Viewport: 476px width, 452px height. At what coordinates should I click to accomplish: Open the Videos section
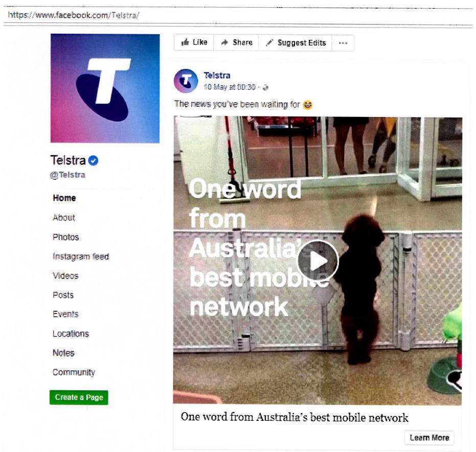tap(65, 276)
